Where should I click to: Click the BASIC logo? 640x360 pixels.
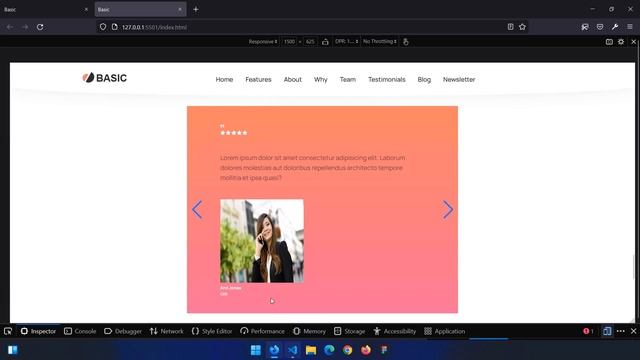104,78
